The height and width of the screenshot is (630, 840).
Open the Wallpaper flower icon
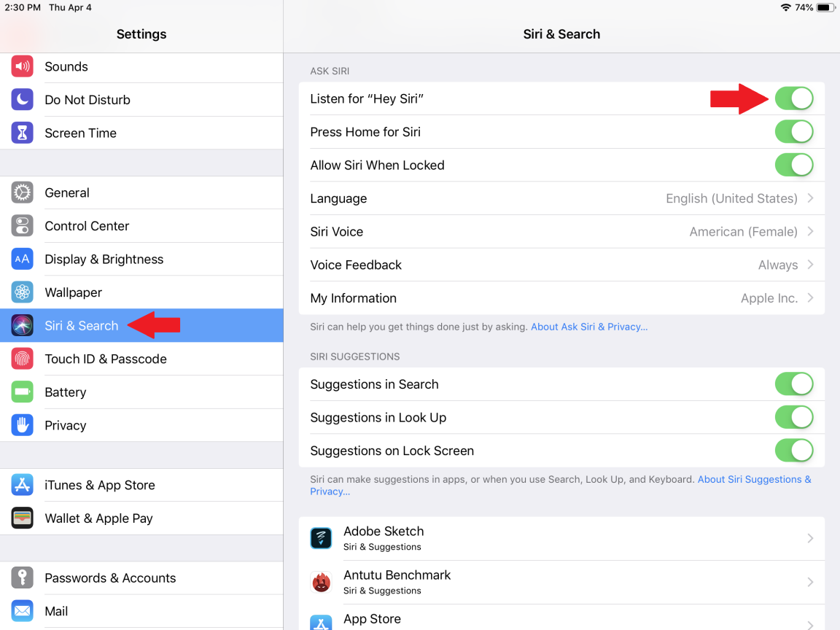tap(23, 292)
